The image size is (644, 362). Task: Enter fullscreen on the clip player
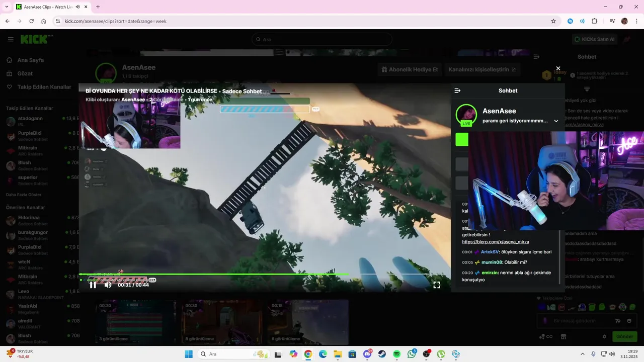click(437, 285)
